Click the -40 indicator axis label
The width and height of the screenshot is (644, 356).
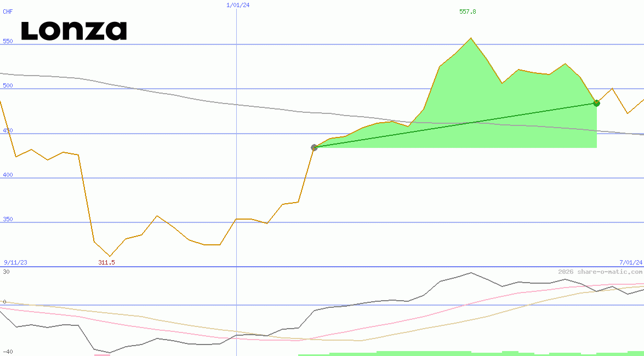click(x=8, y=352)
